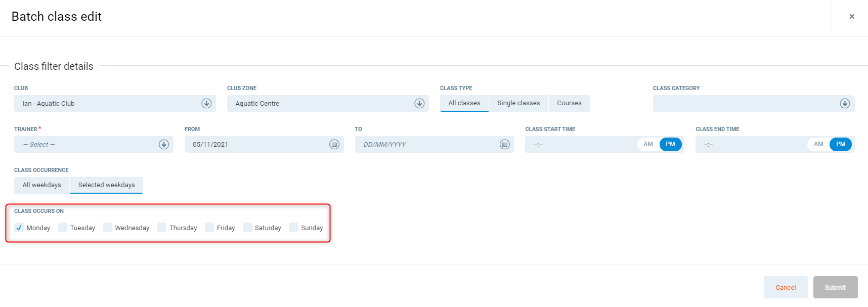Viewport: 868px width, 307px height.
Task: Check the Wednesday checkbox
Action: click(x=107, y=228)
